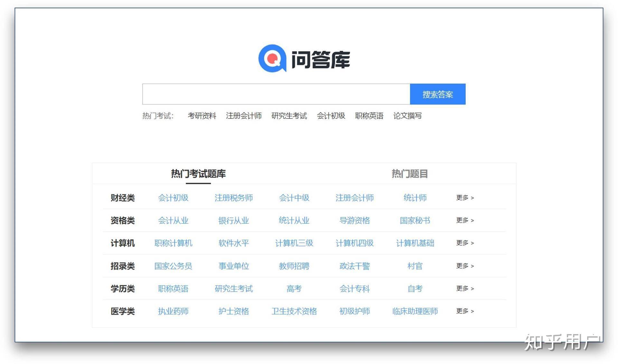This screenshot has width=618, height=364.
Task: Open the 注册会计师 link in hot exams
Action: tap(244, 116)
